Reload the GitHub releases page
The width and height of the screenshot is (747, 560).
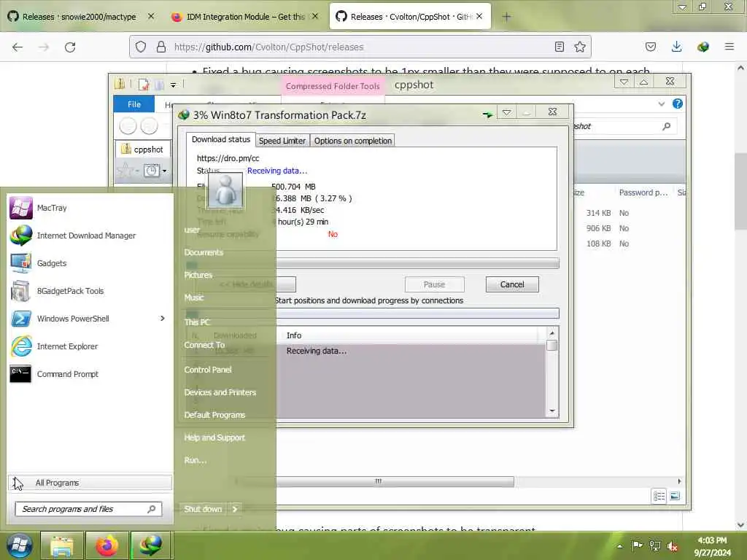pyautogui.click(x=70, y=47)
